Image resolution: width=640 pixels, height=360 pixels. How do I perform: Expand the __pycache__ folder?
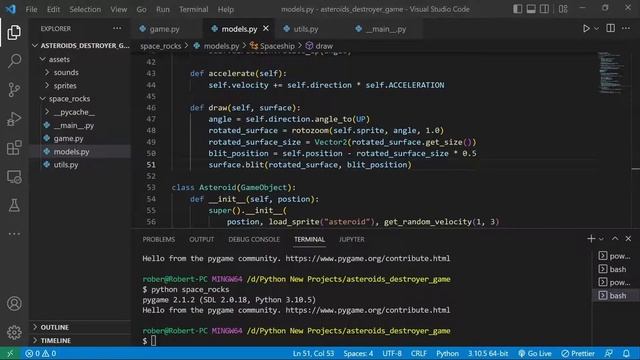point(80,112)
